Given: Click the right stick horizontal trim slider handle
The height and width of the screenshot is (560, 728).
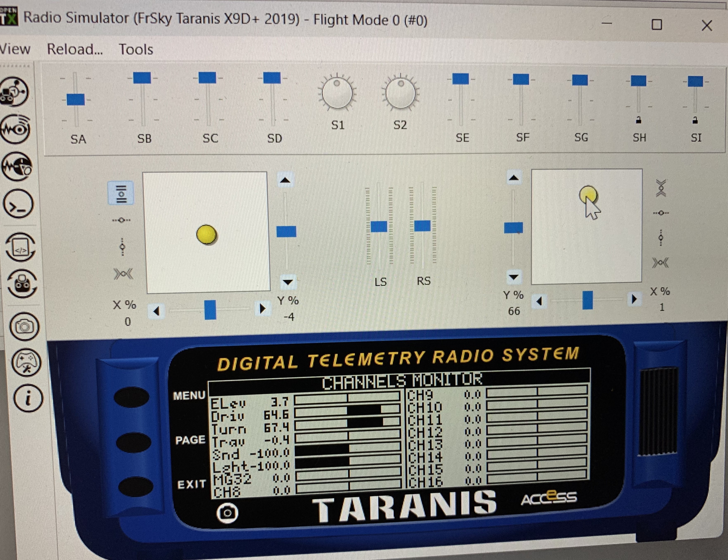Looking at the screenshot, I should pyautogui.click(x=587, y=300).
